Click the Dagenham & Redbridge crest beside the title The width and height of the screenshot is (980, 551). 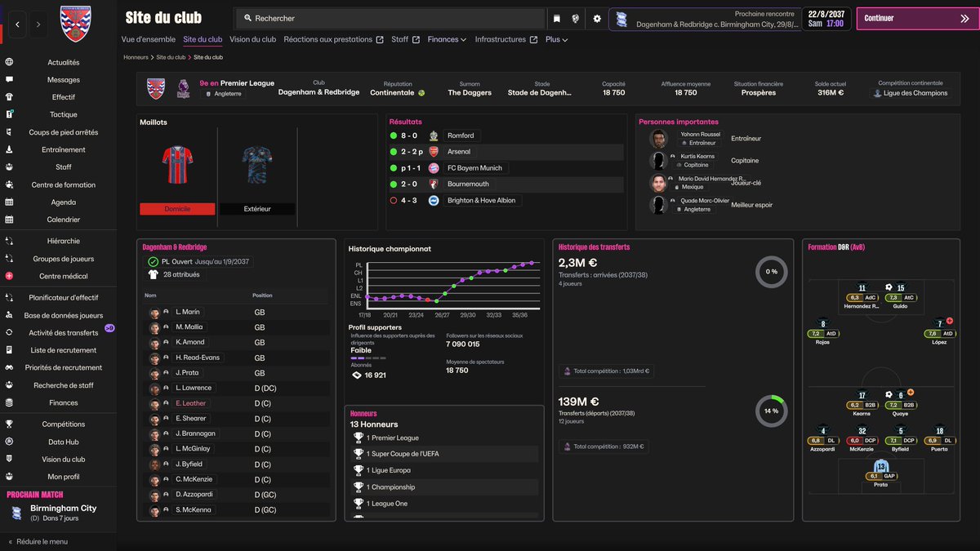[76, 23]
